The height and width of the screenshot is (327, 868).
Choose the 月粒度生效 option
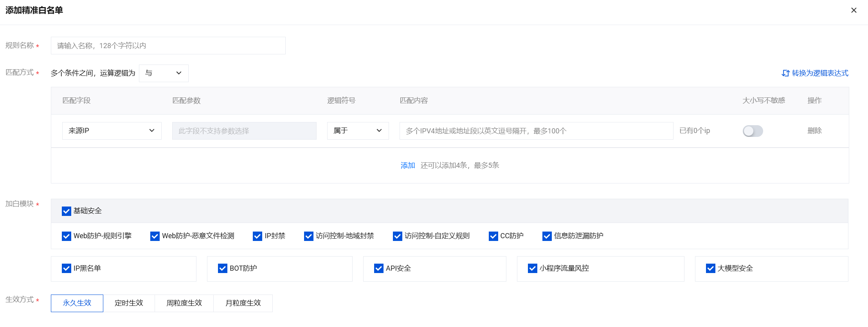click(243, 303)
